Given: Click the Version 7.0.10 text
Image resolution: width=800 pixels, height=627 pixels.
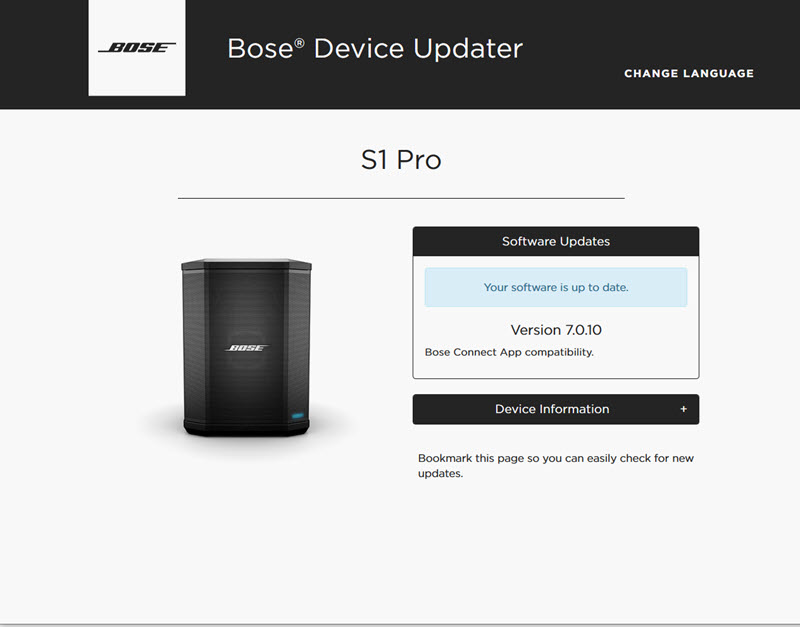Looking at the screenshot, I should point(555,330).
